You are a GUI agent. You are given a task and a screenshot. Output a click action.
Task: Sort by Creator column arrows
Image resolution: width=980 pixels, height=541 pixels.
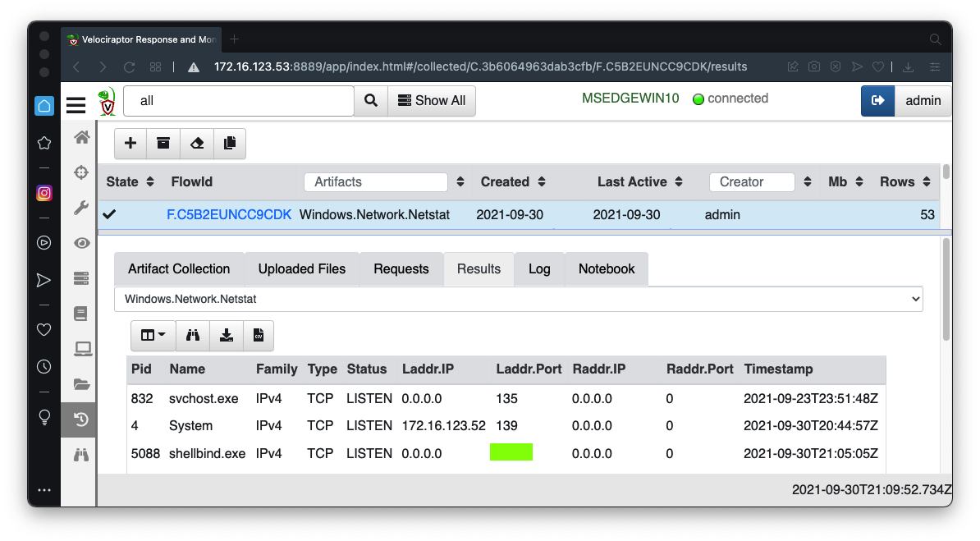[x=807, y=181]
